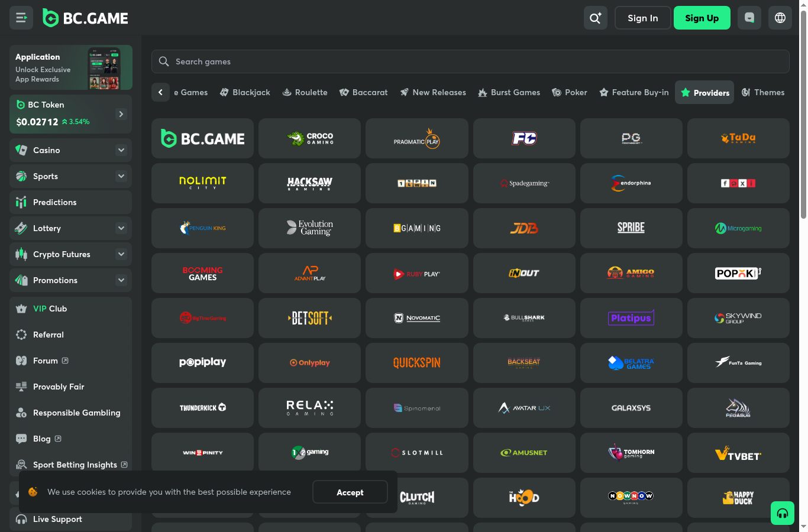The image size is (808, 532).
Task: Open the Microgaming provider tile
Action: [x=738, y=228]
